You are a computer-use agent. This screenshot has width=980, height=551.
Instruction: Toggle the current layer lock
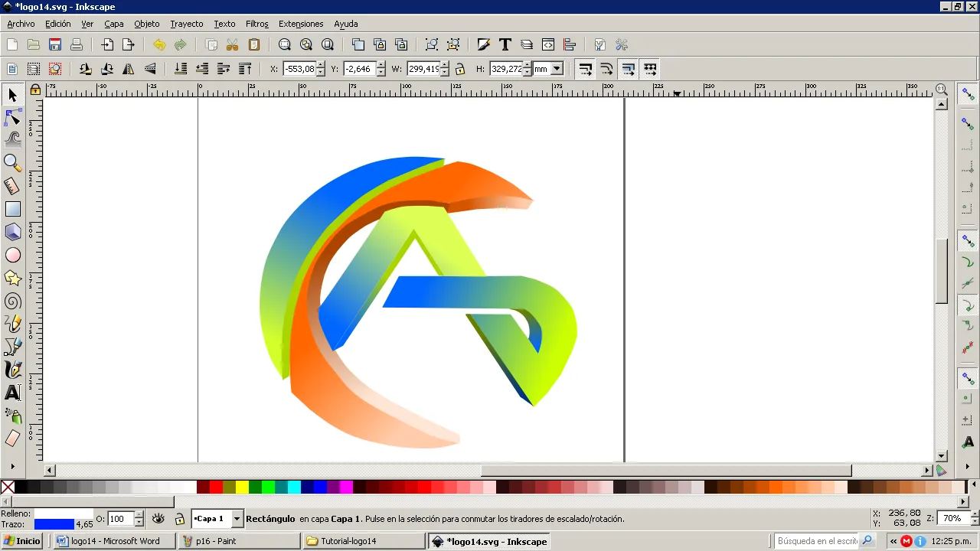click(180, 519)
